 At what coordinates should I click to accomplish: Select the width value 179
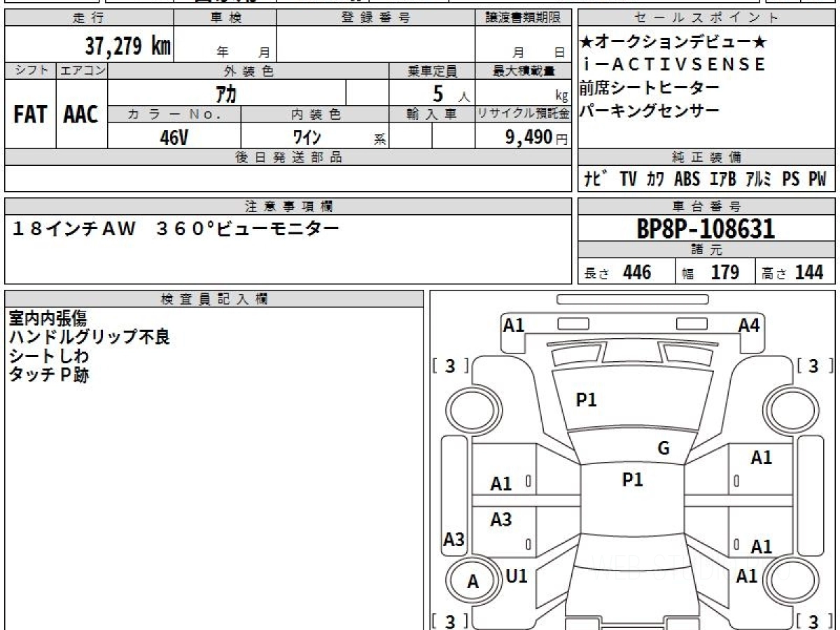pyautogui.click(x=725, y=272)
